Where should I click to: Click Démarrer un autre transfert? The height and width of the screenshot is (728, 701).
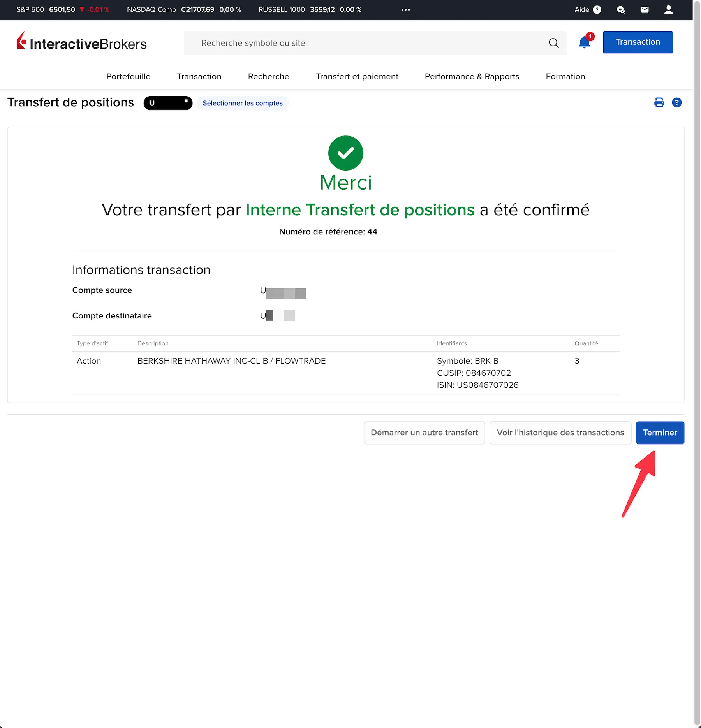click(424, 433)
